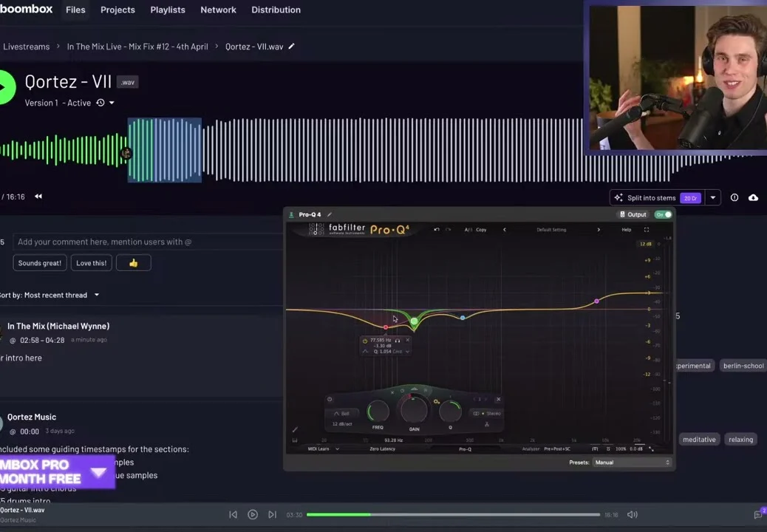Insert the Love this! quick comment
The image size is (767, 532).
91,262
